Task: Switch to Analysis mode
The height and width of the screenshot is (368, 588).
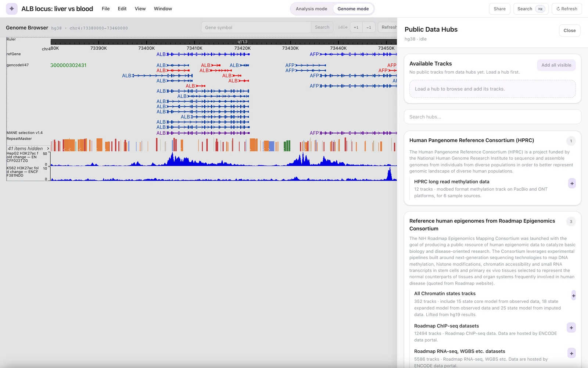Action: [x=311, y=9]
